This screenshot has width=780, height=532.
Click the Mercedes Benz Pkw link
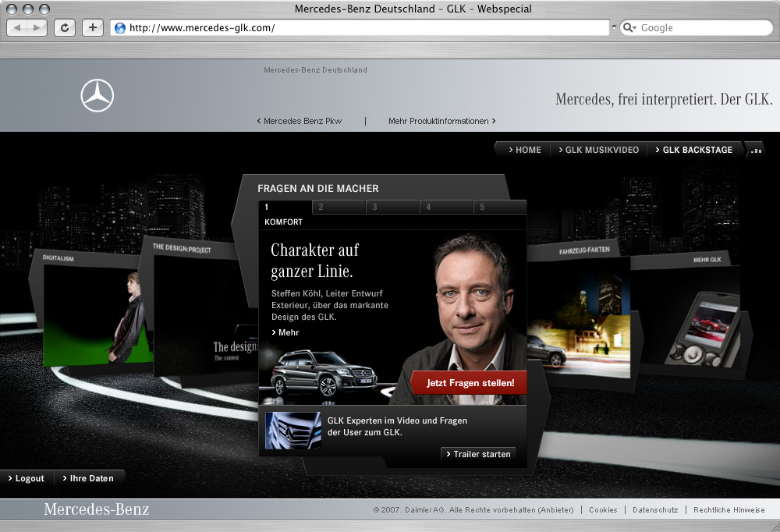(300, 121)
